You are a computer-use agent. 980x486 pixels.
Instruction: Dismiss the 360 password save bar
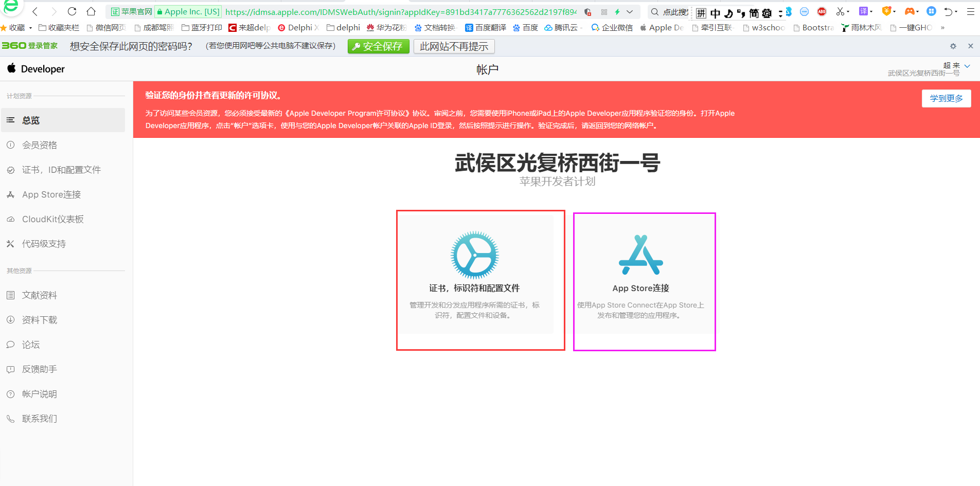pyautogui.click(x=971, y=46)
